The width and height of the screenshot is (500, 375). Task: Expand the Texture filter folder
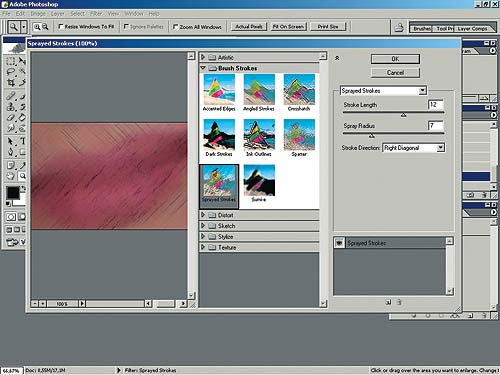click(203, 247)
